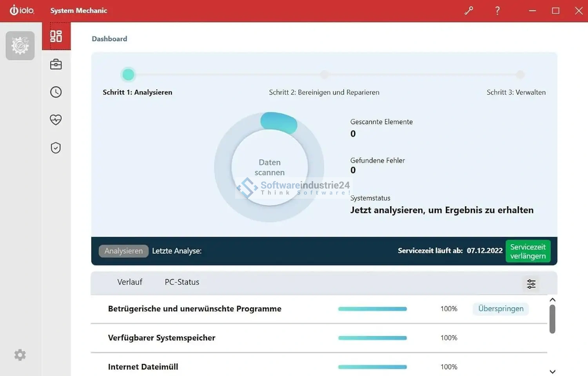Click Überspringen for unwanted programs

tap(501, 309)
